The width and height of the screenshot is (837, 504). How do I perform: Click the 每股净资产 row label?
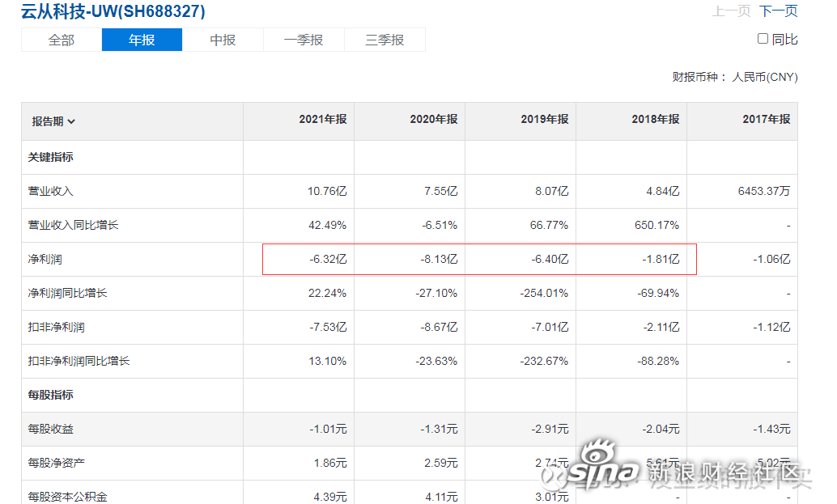tap(56, 463)
